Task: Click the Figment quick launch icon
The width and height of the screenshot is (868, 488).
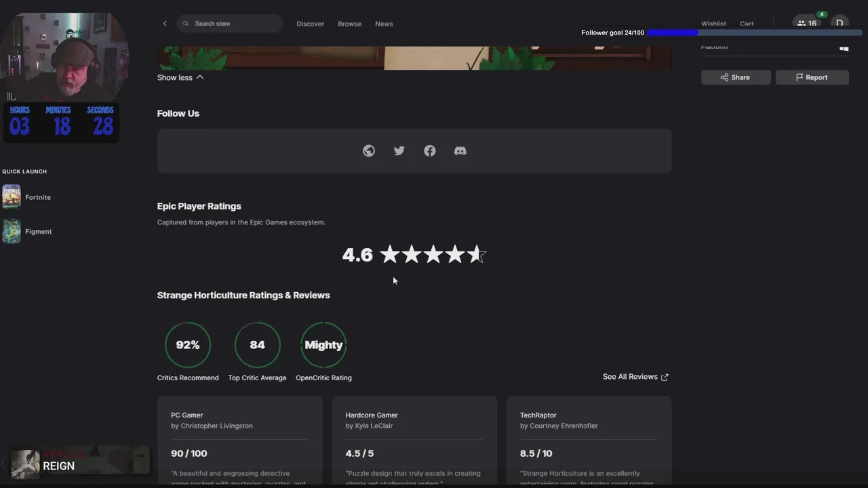Action: click(12, 231)
